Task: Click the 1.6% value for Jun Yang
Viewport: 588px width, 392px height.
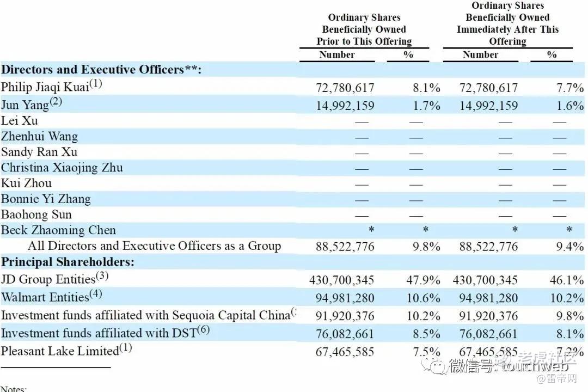Action: pos(570,106)
